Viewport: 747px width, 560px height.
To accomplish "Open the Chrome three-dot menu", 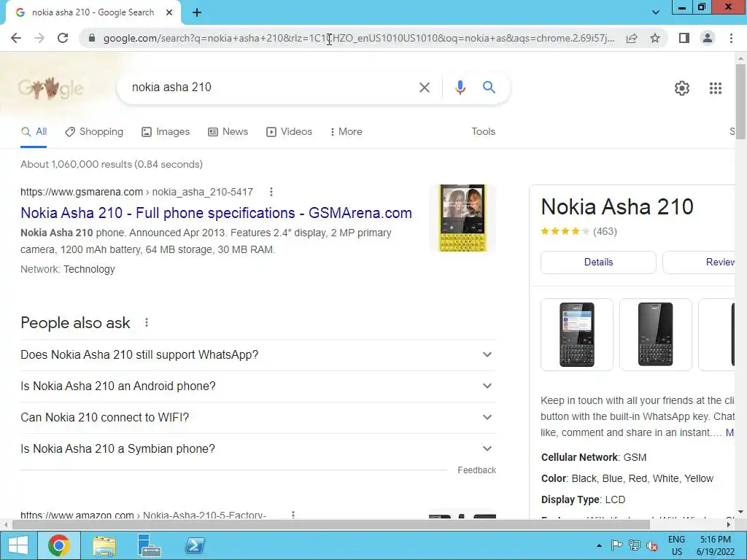I will tap(731, 38).
